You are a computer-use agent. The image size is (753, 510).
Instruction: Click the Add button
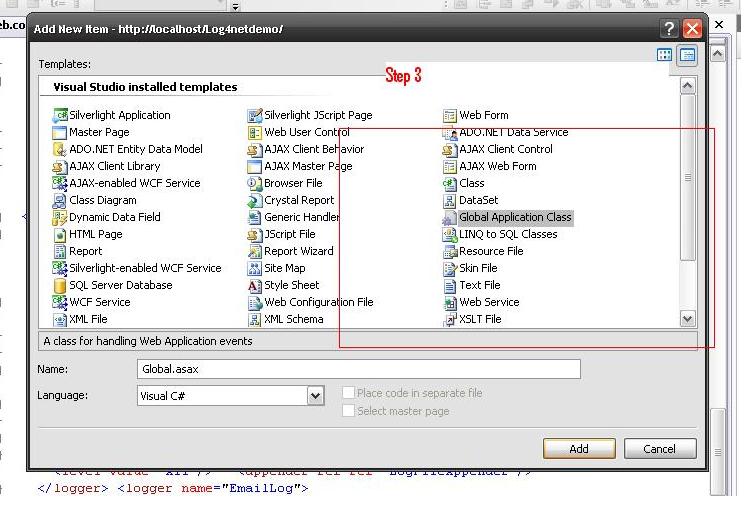(579, 449)
